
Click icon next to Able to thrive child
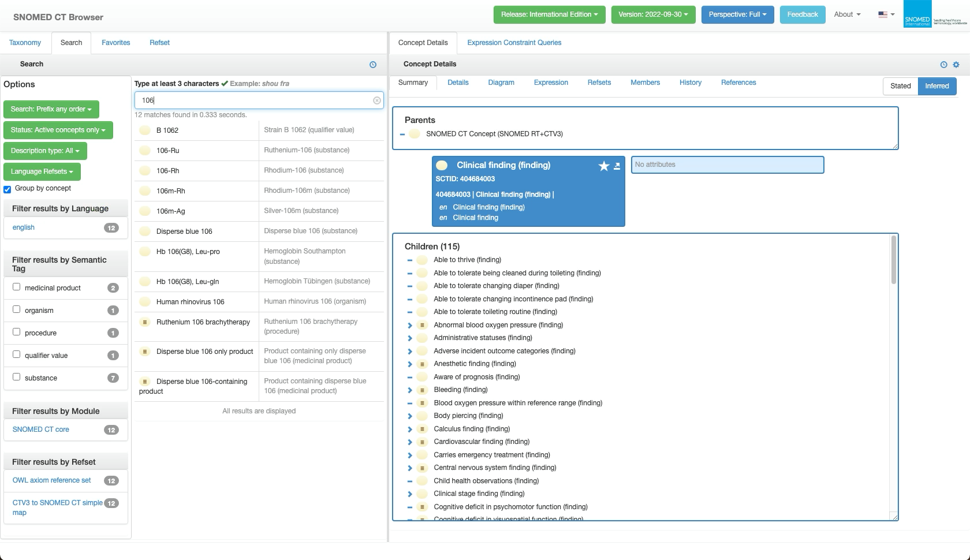(422, 260)
